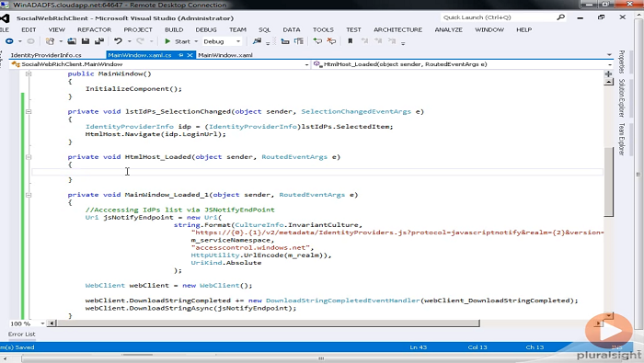Click the Save All icon
This screenshot has width=644, height=363.
point(99,41)
